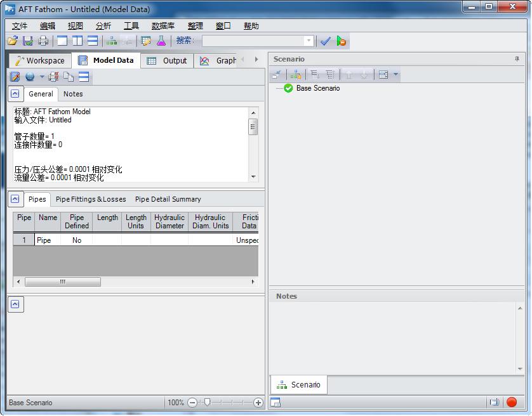
Task: Open the window icon at panel bottom-left
Action: pos(276,403)
